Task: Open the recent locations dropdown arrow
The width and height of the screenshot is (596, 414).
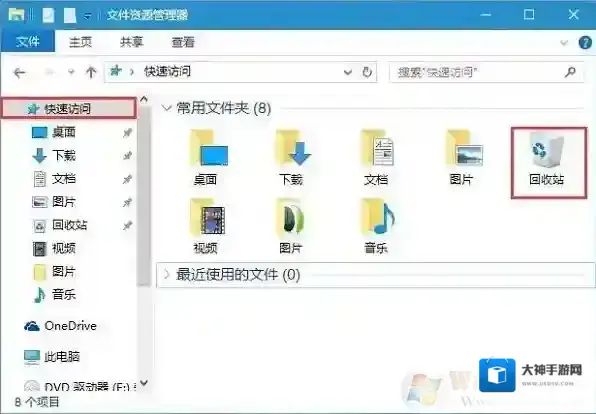Action: 71,72
